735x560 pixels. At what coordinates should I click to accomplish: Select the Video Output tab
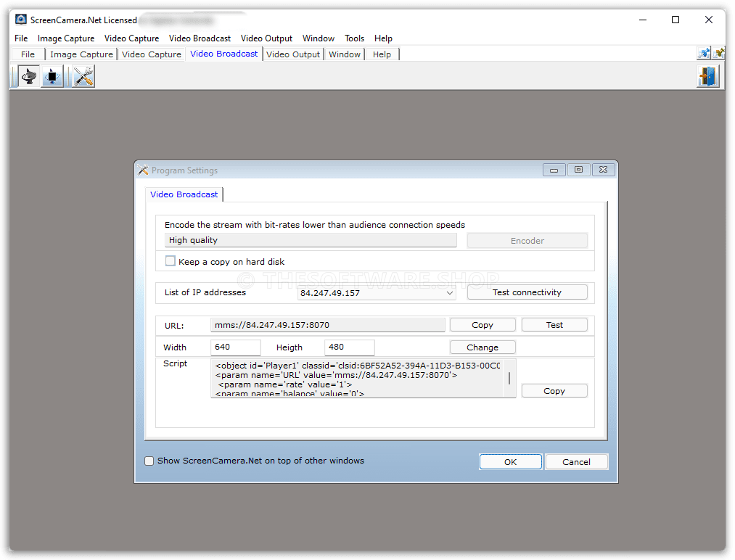pos(293,54)
